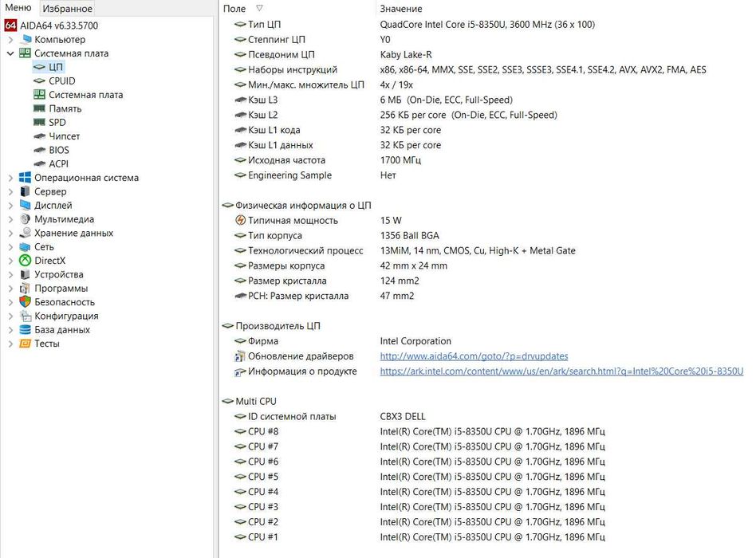This screenshot has width=756, height=558.
Task: Select the Компьютер computer icon
Action: [26, 39]
